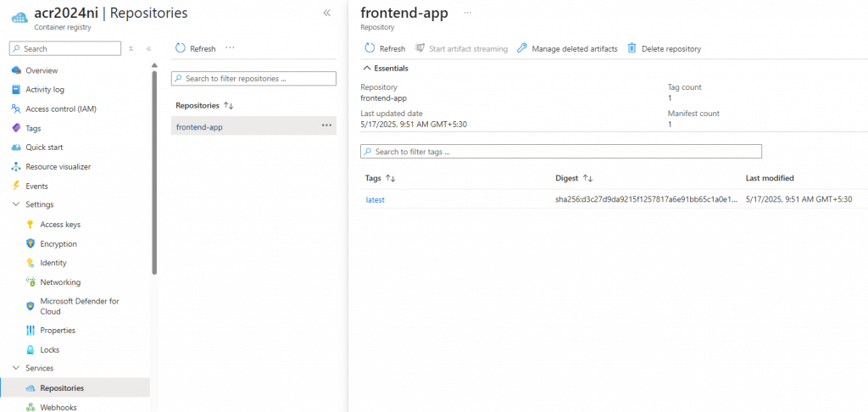
Task: Open the Webhooks service page
Action: click(x=58, y=407)
